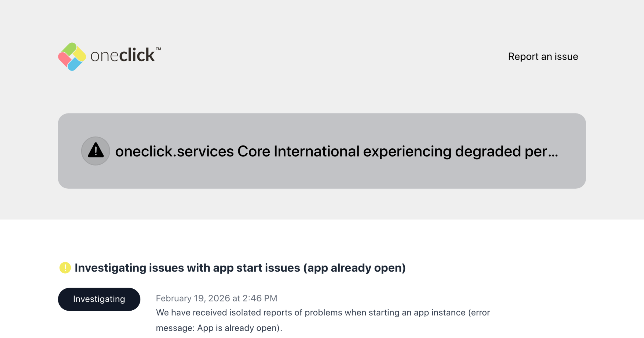Click the yellow exclamation status icon
Viewport: 644px width, 338px height.
(65, 268)
